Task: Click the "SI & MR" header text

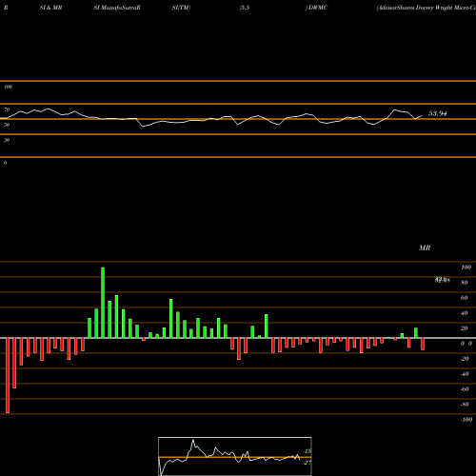Action: (50, 8)
